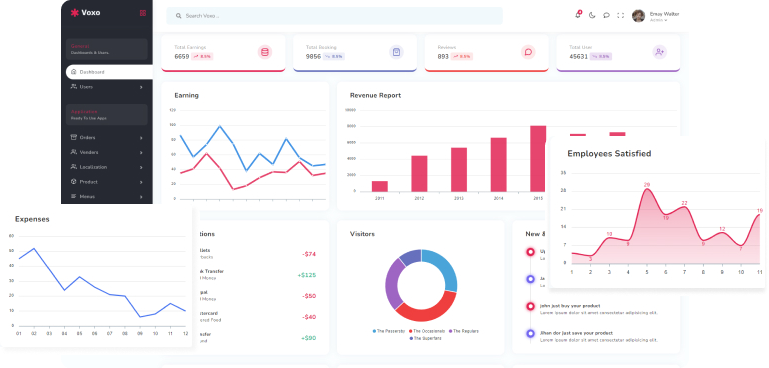Click the Total Booking icon
This screenshot has height=368, width=769.
pos(396,52)
